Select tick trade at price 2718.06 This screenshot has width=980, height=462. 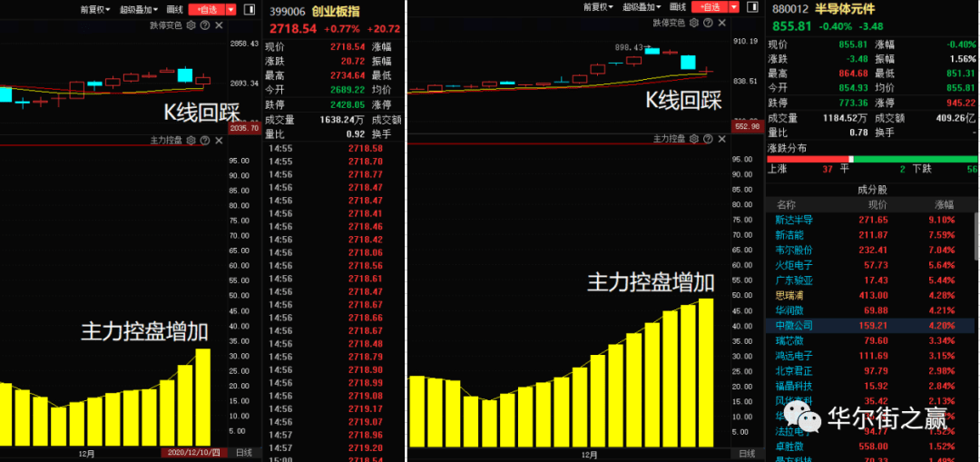365,252
